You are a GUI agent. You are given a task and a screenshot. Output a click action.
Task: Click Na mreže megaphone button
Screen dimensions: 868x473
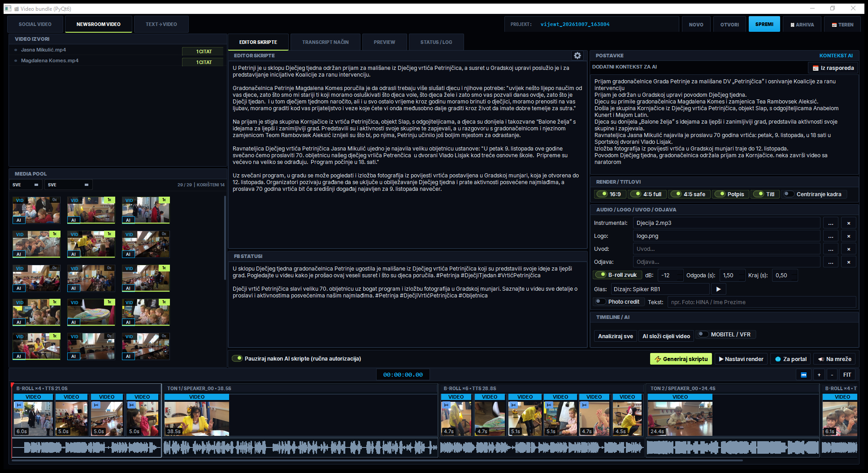(x=834, y=359)
